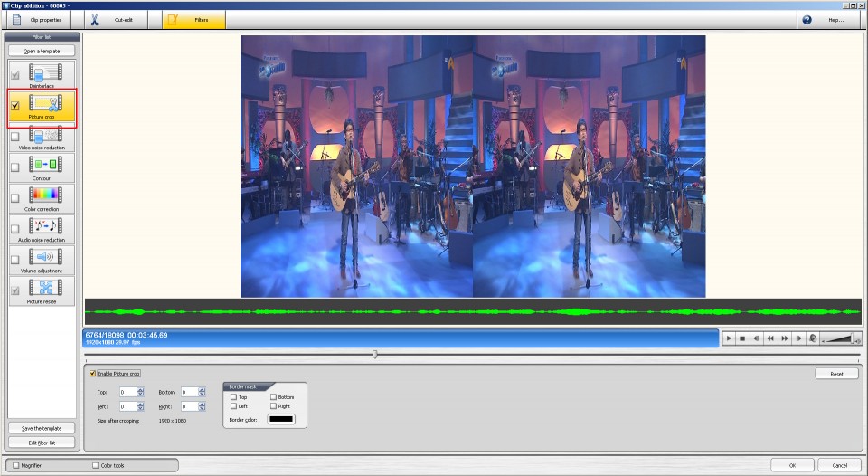868x476 pixels.
Task: Click the Top crop value stepper arrows
Action: (x=140, y=392)
